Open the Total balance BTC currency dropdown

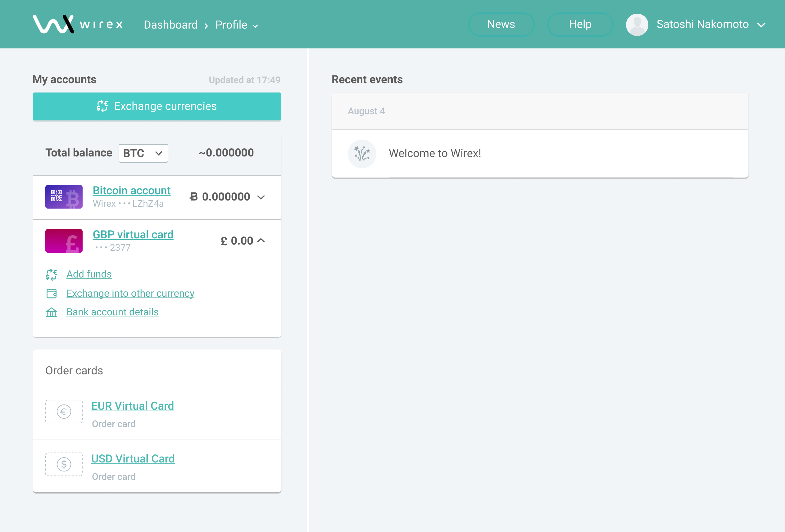pos(143,153)
